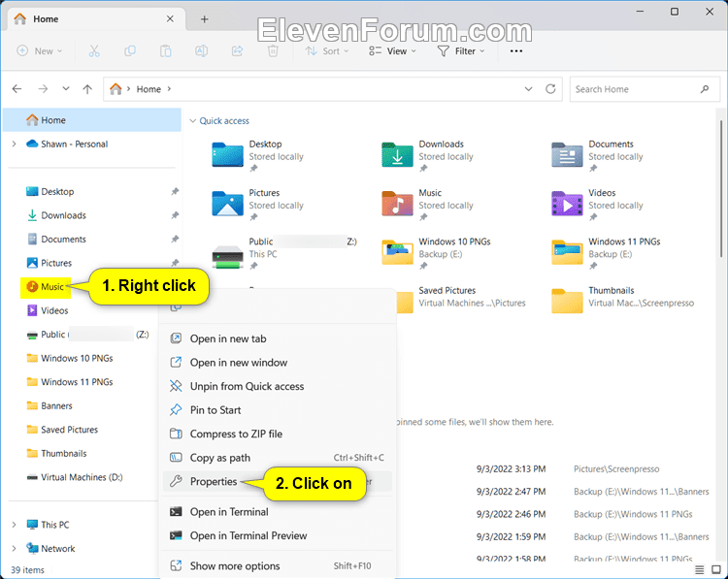Viewport: 728px width, 579px height.
Task: Choose Open in Terminal
Action: pyautogui.click(x=278, y=512)
